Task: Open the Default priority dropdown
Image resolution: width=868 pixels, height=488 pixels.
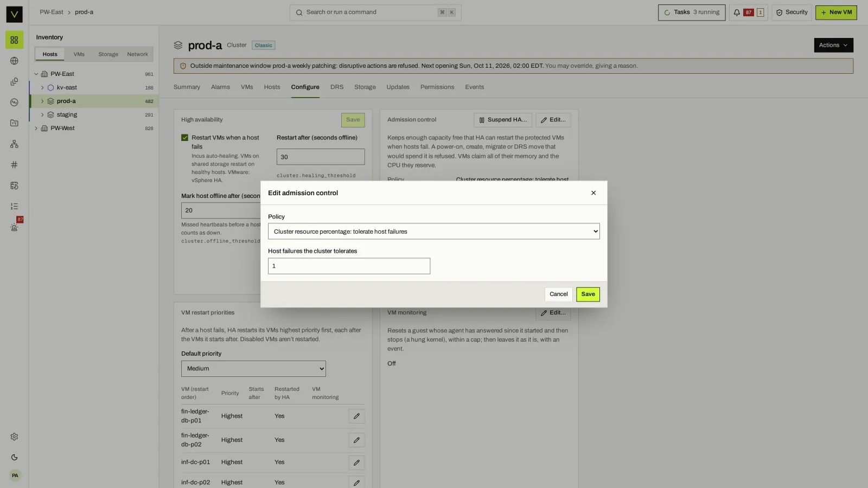Action: 253,369
